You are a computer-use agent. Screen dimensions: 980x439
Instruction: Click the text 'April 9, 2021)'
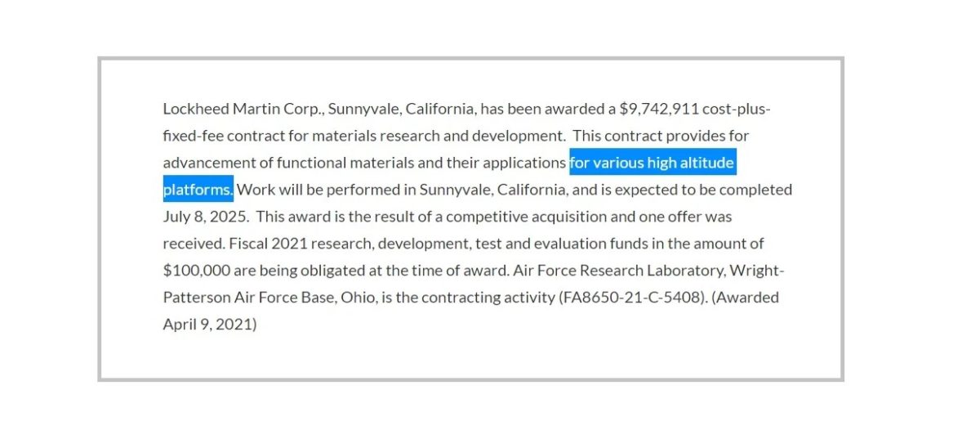click(210, 325)
